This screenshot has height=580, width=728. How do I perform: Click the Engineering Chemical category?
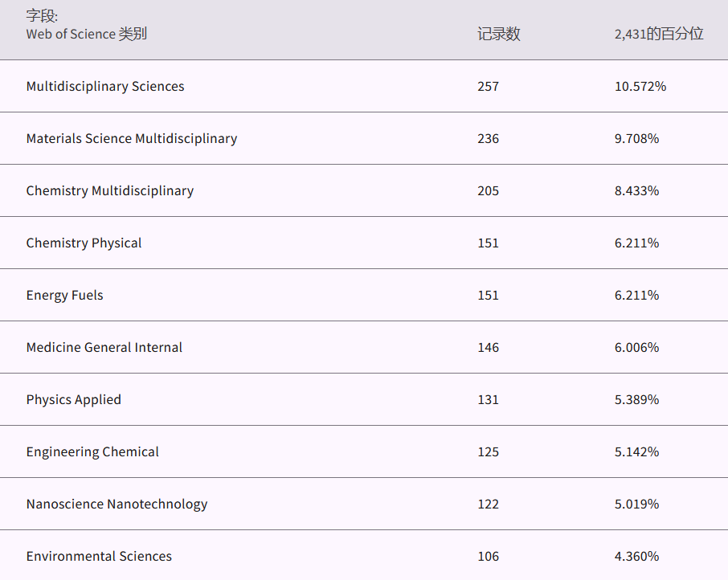tap(92, 451)
